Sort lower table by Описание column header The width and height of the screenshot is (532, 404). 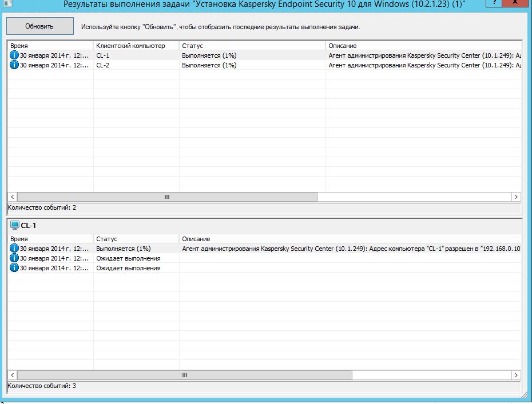tap(350, 239)
